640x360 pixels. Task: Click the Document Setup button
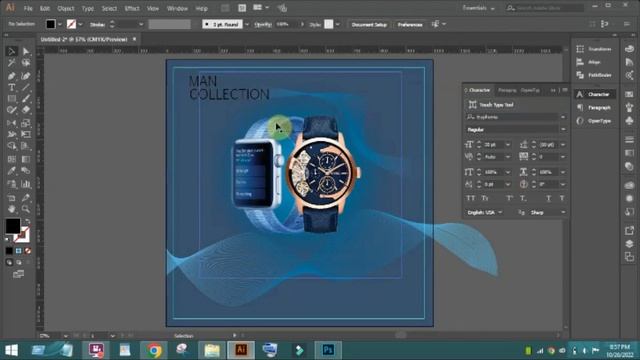coord(369,24)
